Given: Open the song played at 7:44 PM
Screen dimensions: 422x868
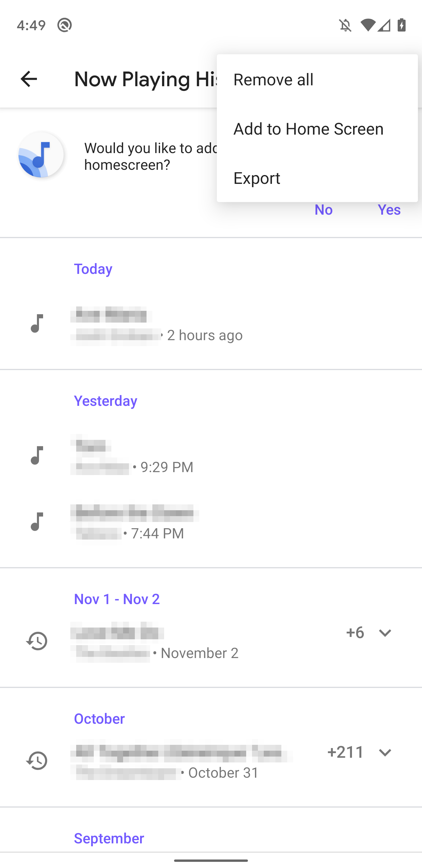Looking at the screenshot, I should pyautogui.click(x=135, y=522).
